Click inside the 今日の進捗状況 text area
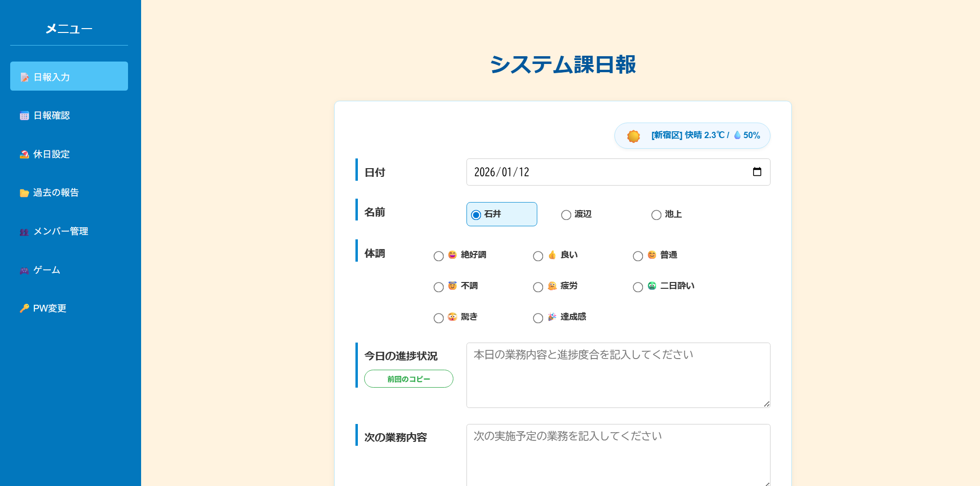The width and height of the screenshot is (980, 486). 618,376
